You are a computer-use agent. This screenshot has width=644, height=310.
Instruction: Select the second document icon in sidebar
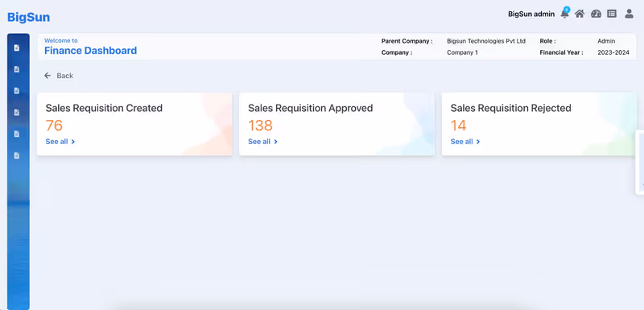[17, 69]
